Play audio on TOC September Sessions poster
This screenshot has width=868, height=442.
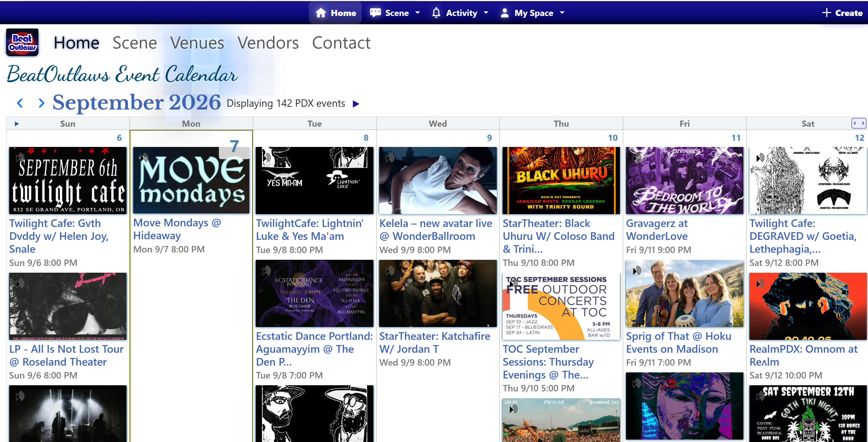[513, 284]
